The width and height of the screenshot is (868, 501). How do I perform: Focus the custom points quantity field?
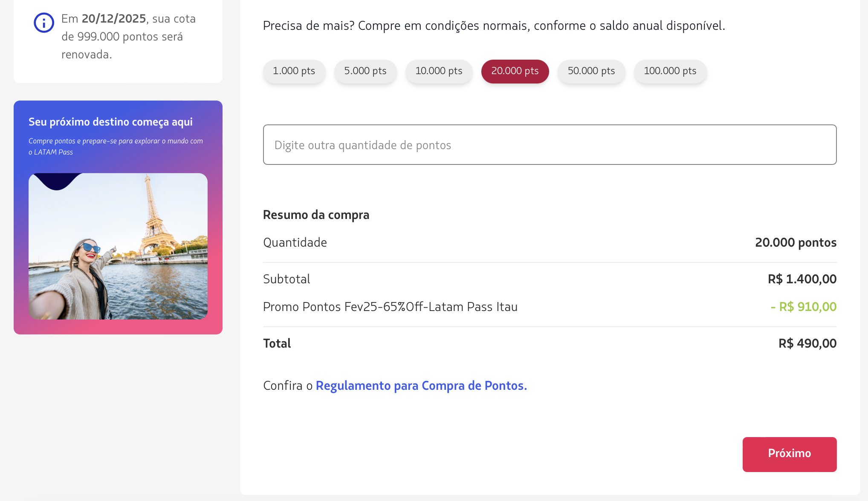549,145
